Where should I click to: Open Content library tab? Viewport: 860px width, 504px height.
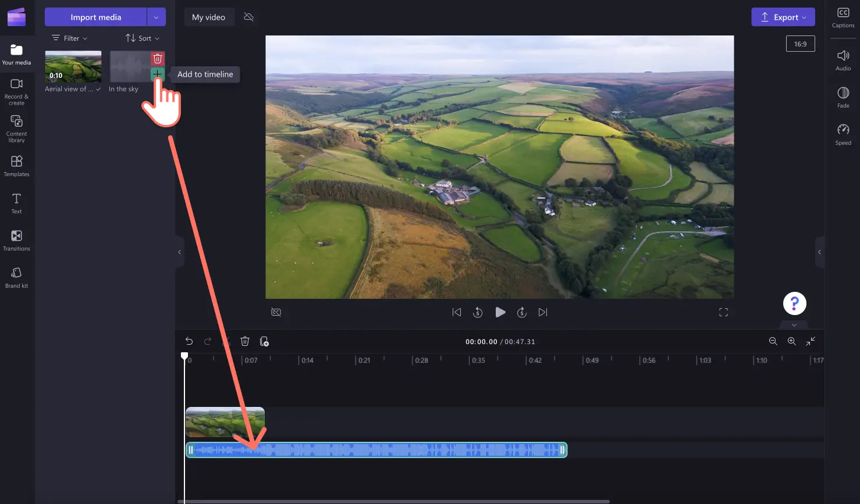(16, 128)
